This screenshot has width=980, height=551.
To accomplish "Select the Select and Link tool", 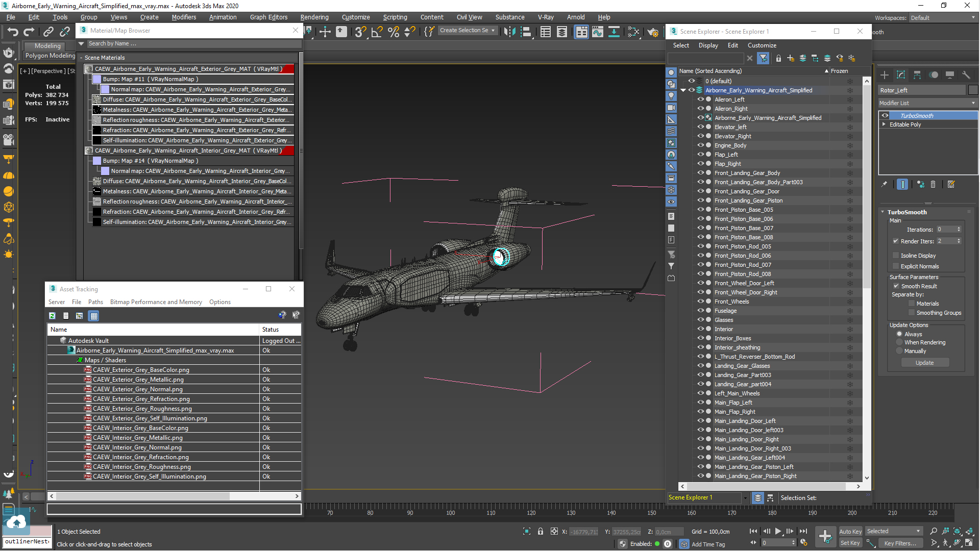I will [48, 32].
